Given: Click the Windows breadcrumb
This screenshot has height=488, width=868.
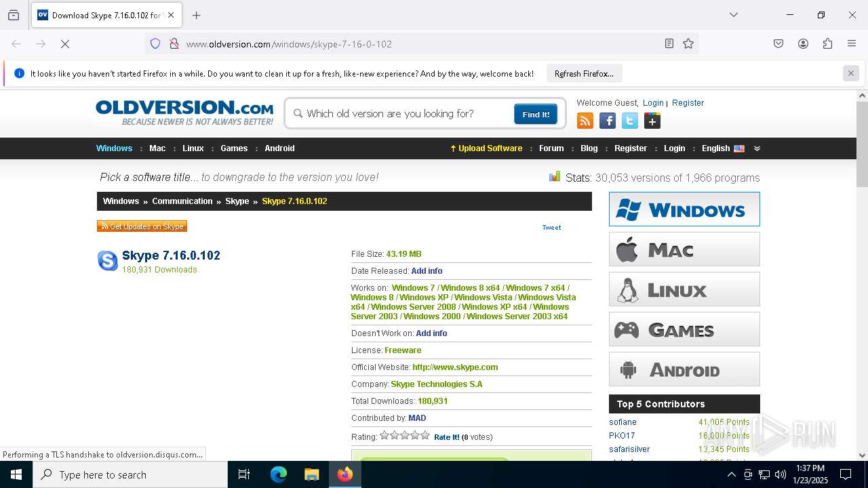Looking at the screenshot, I should (121, 201).
